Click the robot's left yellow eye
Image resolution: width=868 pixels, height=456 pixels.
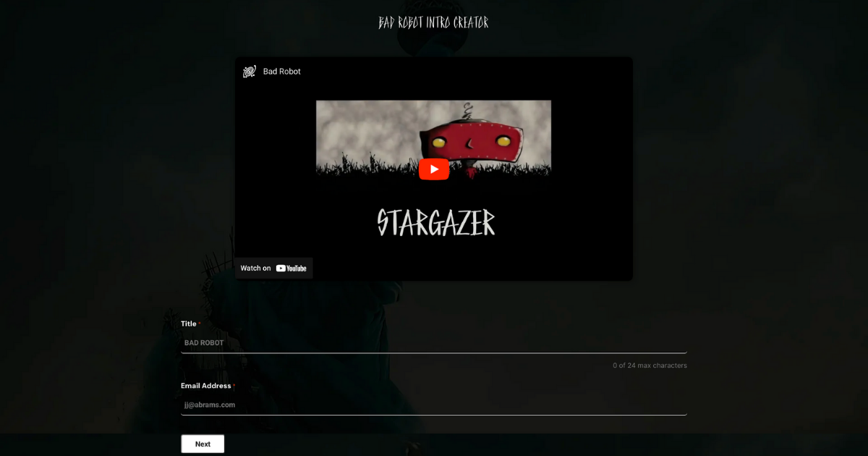441,143
